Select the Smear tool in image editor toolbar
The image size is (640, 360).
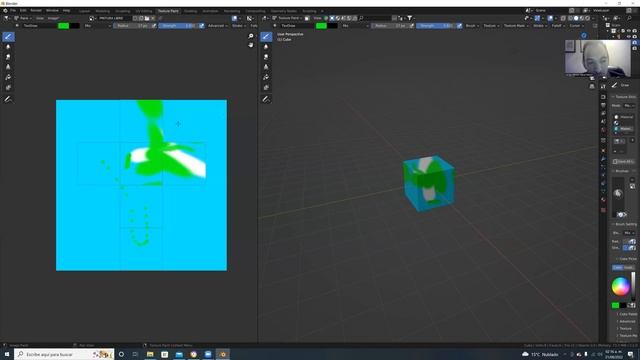coord(8,57)
